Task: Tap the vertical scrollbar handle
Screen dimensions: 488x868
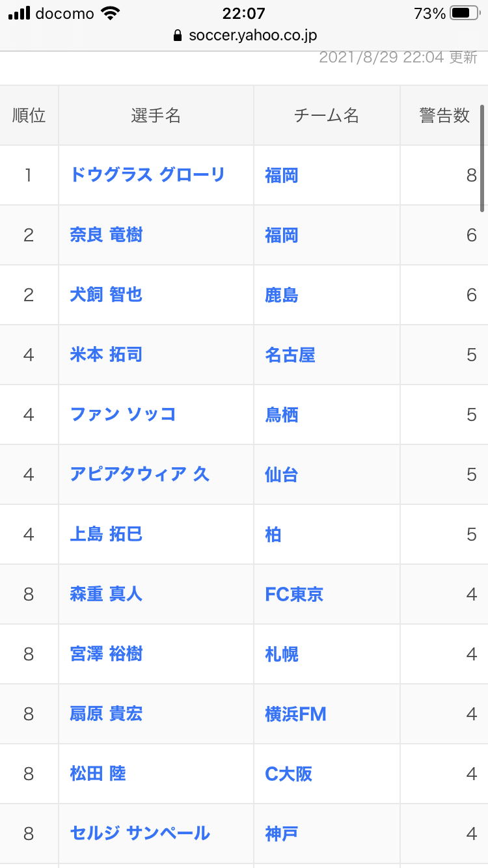Action: click(482, 158)
